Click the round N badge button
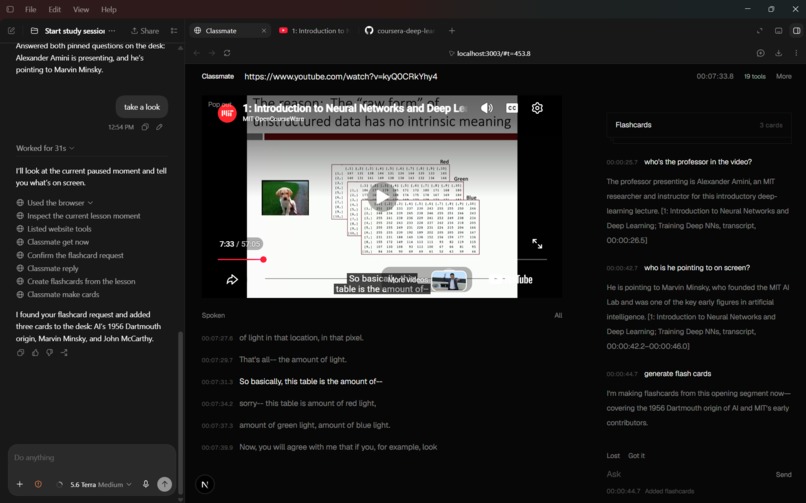 click(x=205, y=484)
